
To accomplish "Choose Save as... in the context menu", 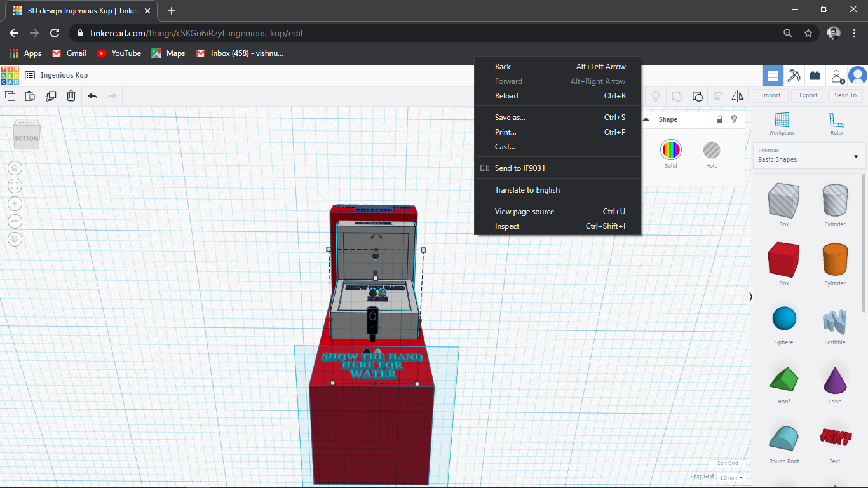I will (557, 118).
